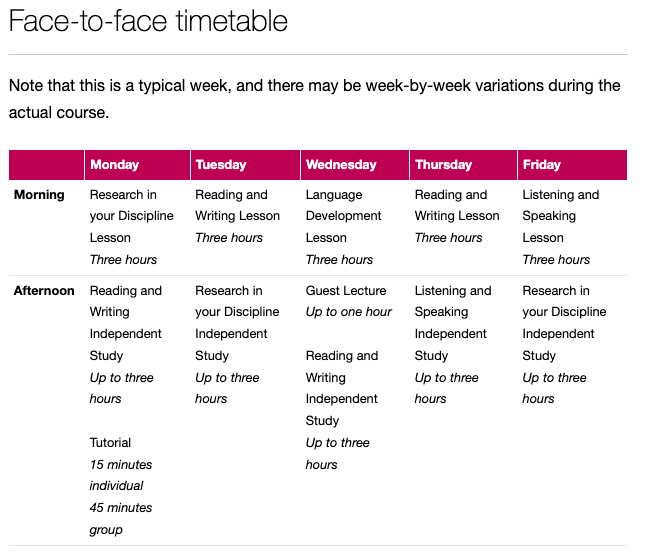Image resolution: width=650 pixels, height=555 pixels.
Task: Click the note about week-by-week variations
Action: tap(314, 98)
